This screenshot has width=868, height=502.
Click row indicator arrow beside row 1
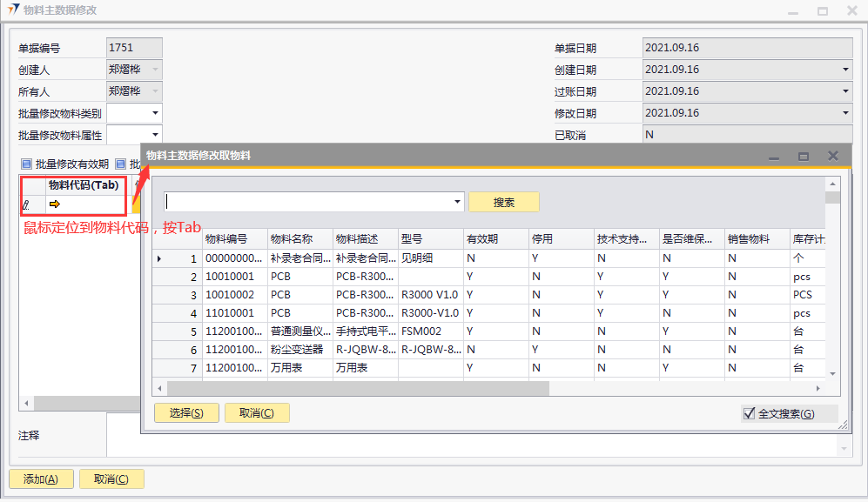click(158, 258)
